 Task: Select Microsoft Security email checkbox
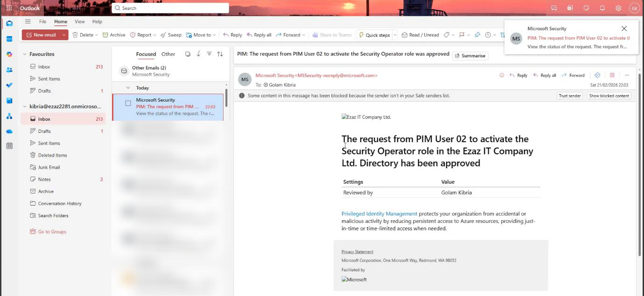click(128, 103)
